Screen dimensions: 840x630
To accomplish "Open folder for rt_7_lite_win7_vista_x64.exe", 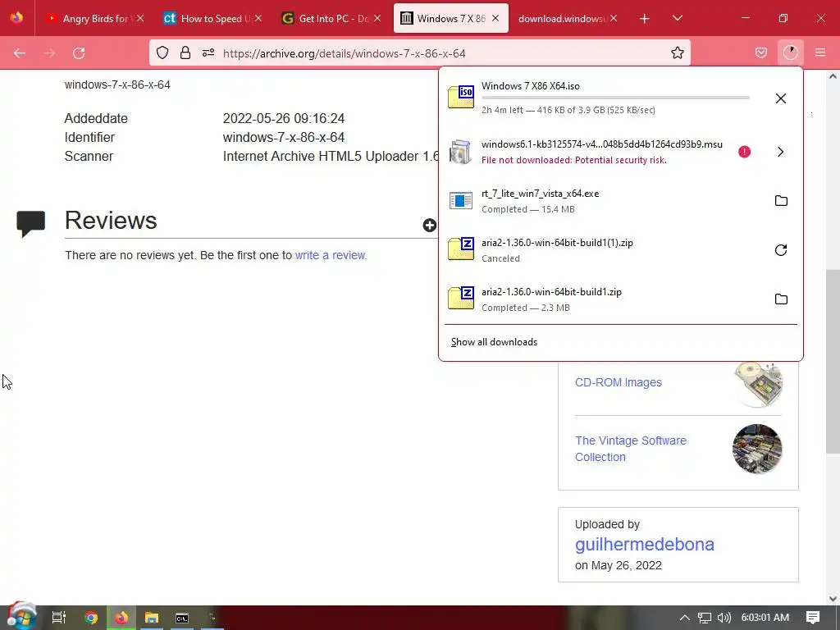I will pyautogui.click(x=781, y=201).
